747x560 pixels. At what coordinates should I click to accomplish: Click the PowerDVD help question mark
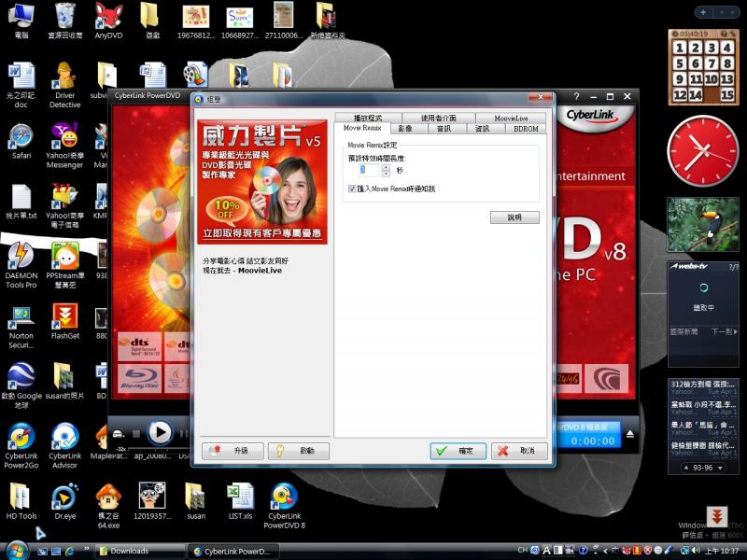(576, 96)
